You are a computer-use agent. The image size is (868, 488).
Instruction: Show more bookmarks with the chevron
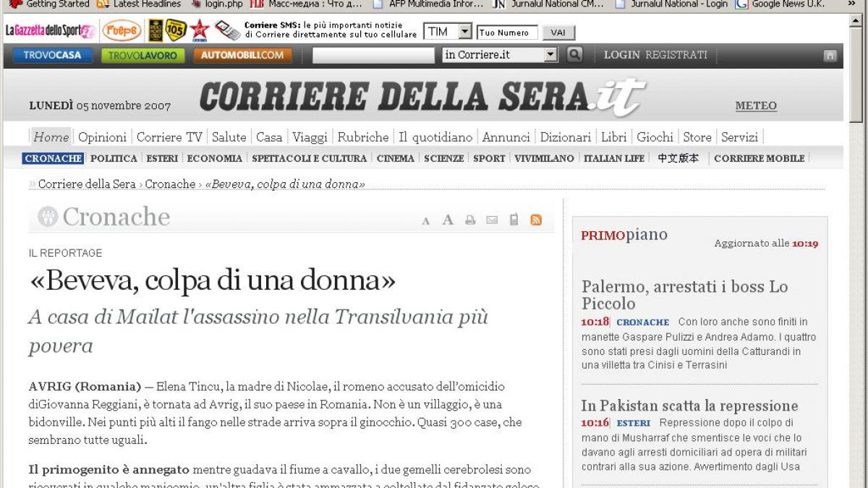[851, 4]
